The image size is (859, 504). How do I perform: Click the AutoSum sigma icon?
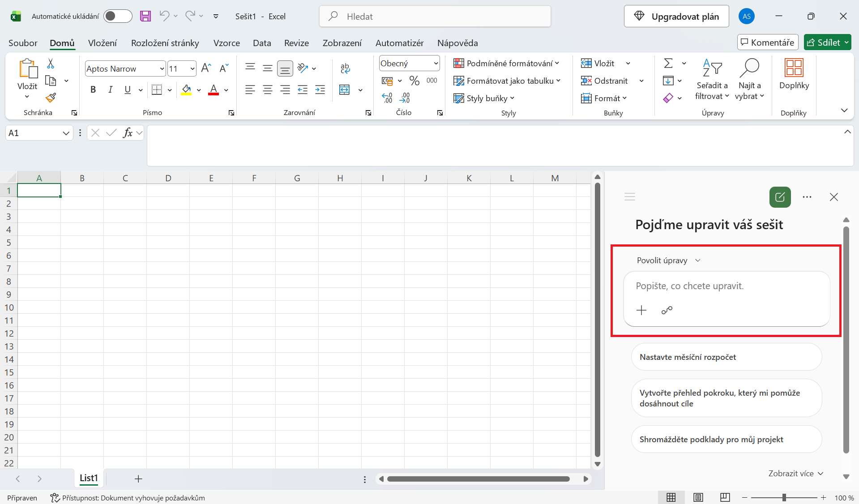click(x=668, y=63)
